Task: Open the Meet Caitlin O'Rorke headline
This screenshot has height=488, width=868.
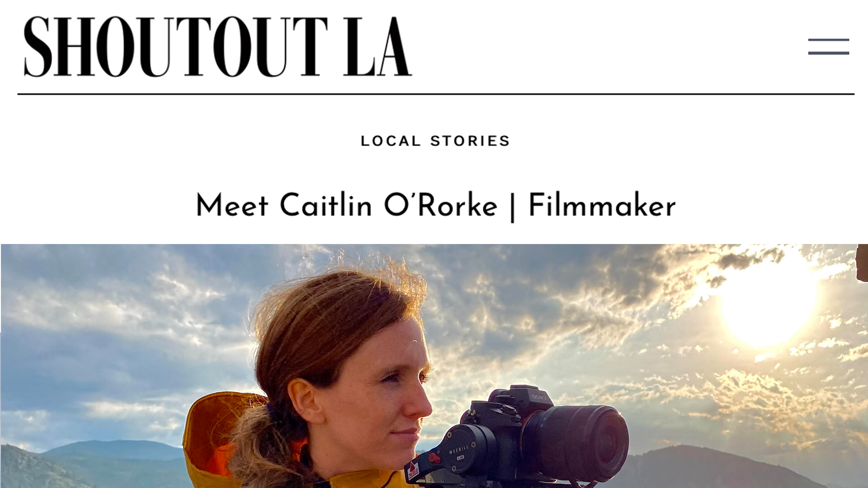Action: 435,206
